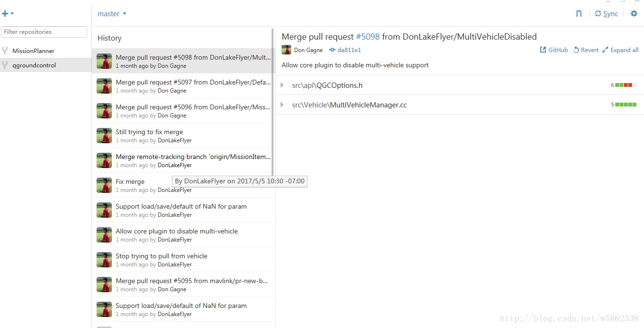Select Allow core plugin to disable multi-vehicle commit
Screen dimensions: 644x328
tap(184, 235)
